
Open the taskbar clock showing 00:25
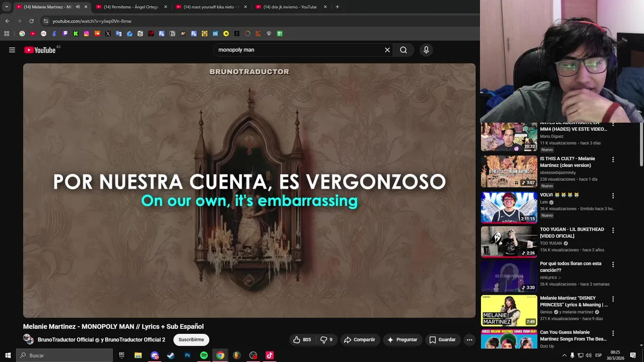pyautogui.click(x=615, y=355)
